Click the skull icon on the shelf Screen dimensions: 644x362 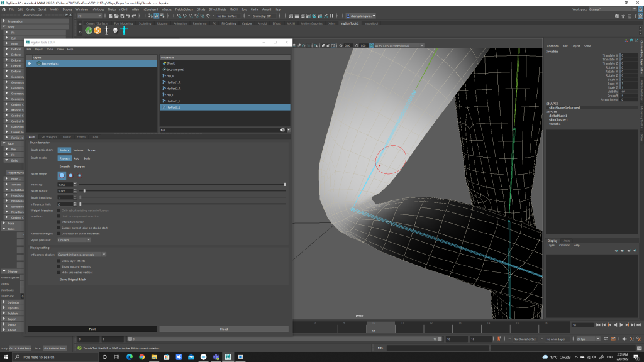[x=115, y=30]
